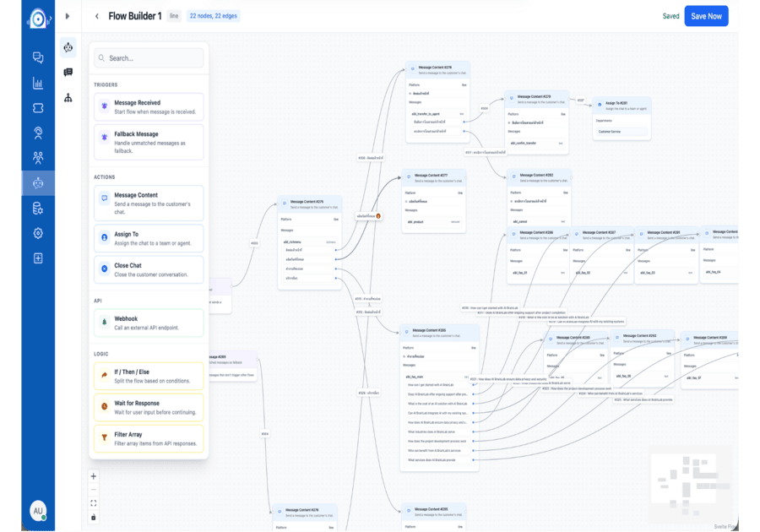
Task: Choose the If / Then / Else logic block
Action: click(x=149, y=376)
